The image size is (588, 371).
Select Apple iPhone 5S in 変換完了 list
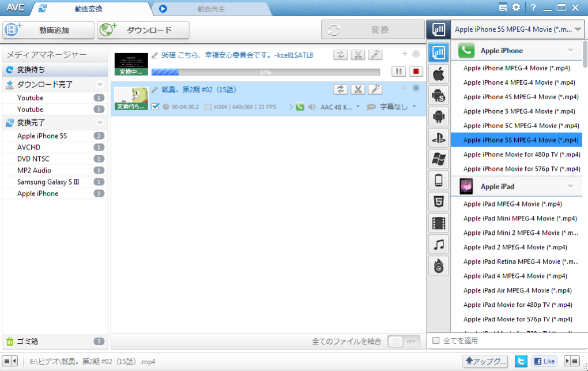tap(55, 136)
